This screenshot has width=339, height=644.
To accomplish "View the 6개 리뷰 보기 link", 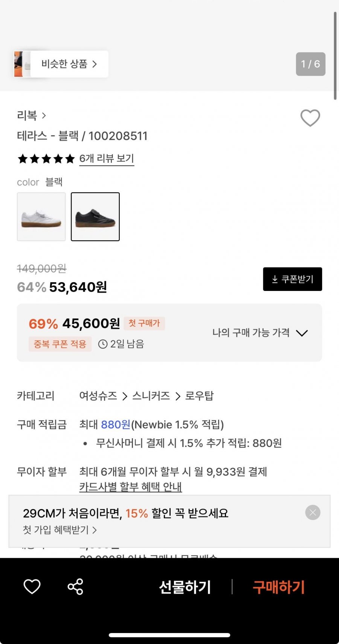I will coord(107,159).
